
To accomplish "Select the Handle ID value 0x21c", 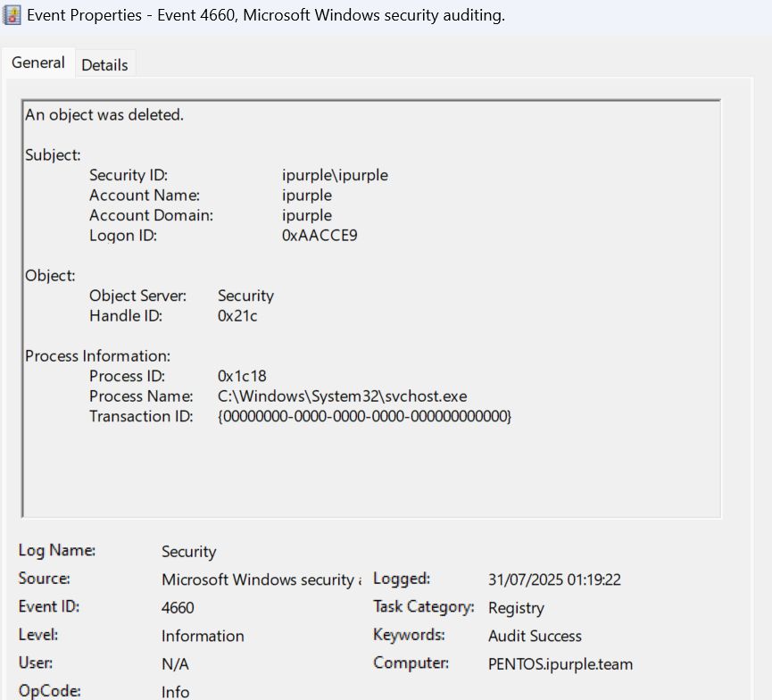I will pyautogui.click(x=237, y=316).
